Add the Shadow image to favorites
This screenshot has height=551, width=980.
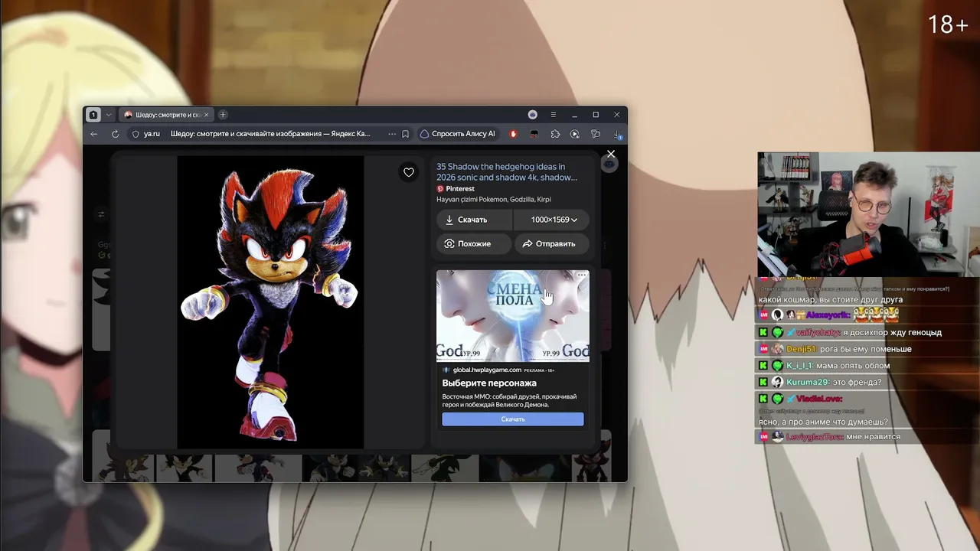409,172
